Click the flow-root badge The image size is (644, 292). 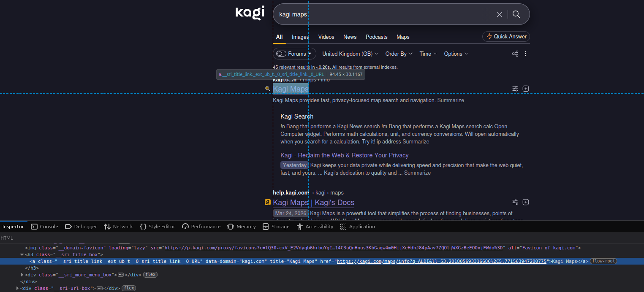pyautogui.click(x=603, y=261)
